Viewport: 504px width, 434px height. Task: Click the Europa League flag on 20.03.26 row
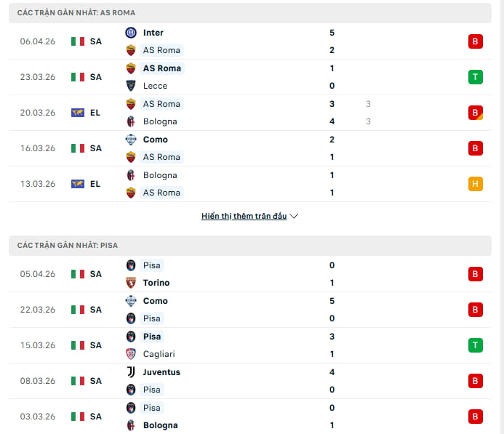click(x=78, y=113)
